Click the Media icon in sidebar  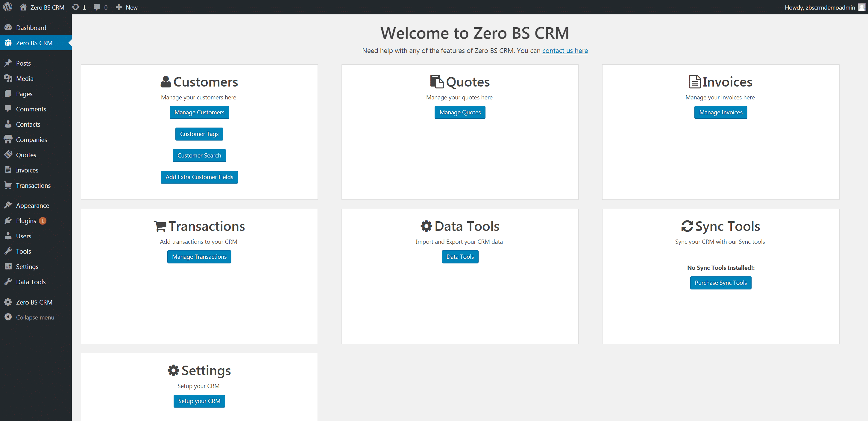tap(8, 78)
